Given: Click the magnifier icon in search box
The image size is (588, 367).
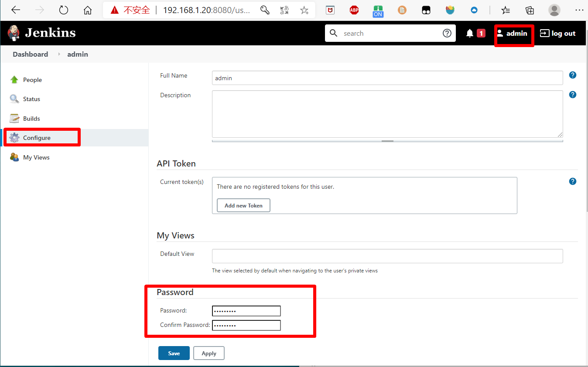Looking at the screenshot, I should (x=334, y=33).
